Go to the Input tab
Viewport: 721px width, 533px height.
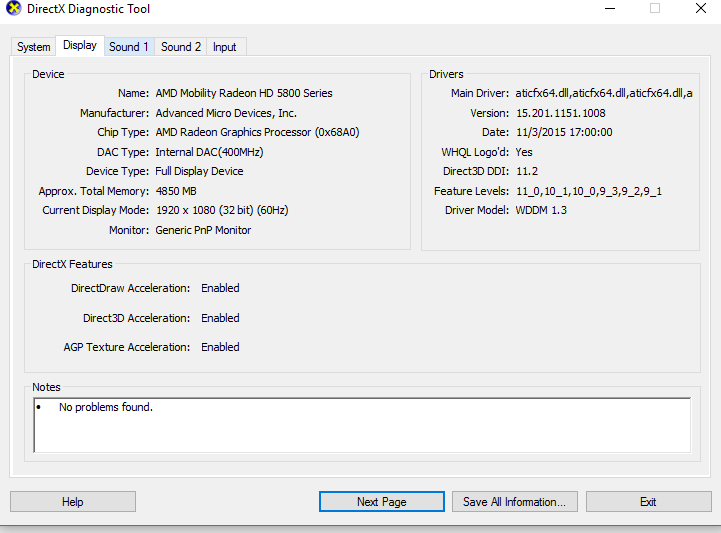[x=224, y=47]
